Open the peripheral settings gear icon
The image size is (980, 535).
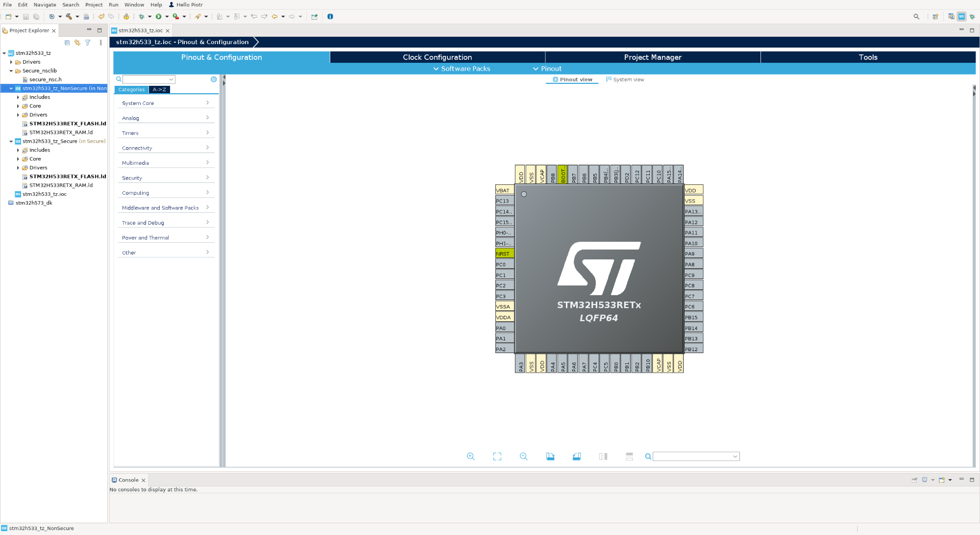pos(214,79)
